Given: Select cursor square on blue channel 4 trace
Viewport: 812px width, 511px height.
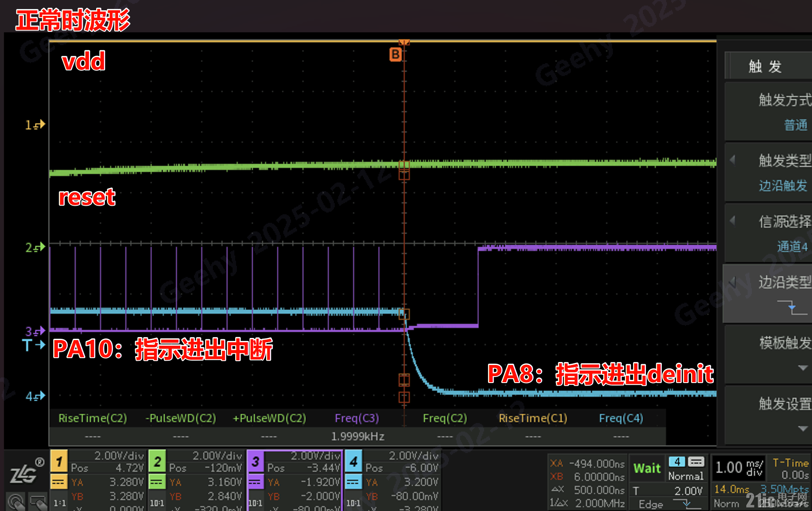Looking at the screenshot, I should (x=404, y=314).
